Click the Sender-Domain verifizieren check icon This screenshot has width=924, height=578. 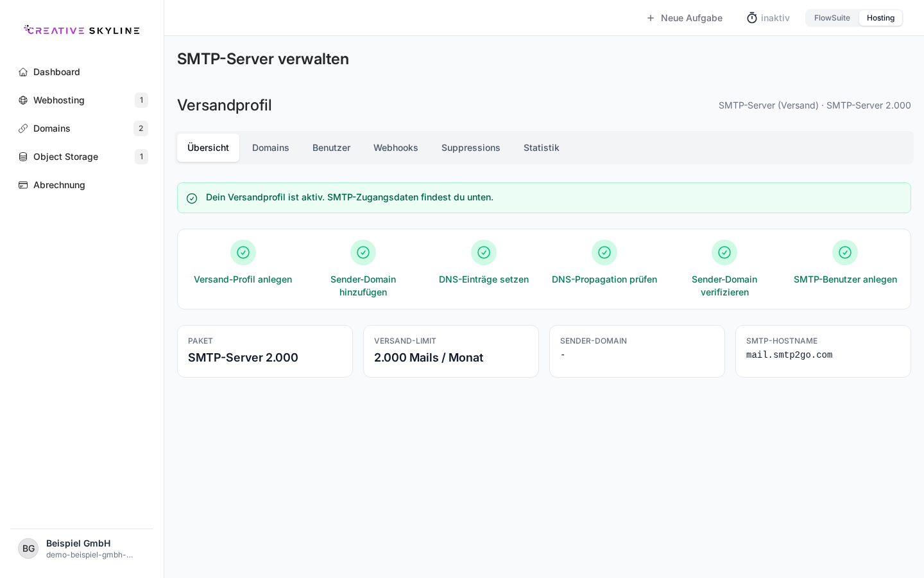tap(724, 252)
